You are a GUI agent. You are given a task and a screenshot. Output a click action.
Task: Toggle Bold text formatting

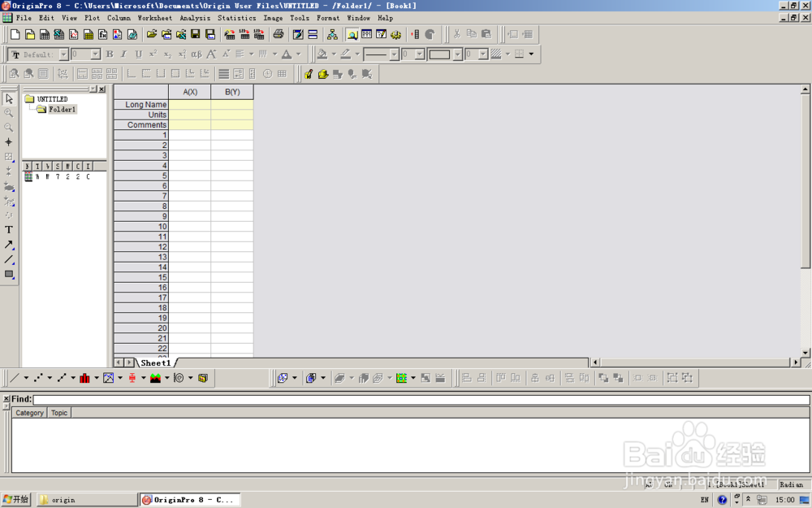pyautogui.click(x=110, y=54)
